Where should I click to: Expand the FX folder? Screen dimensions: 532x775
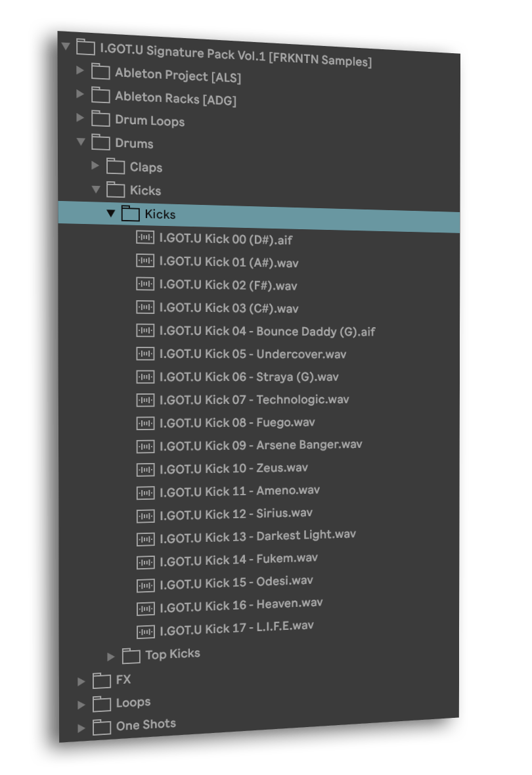pos(81,682)
